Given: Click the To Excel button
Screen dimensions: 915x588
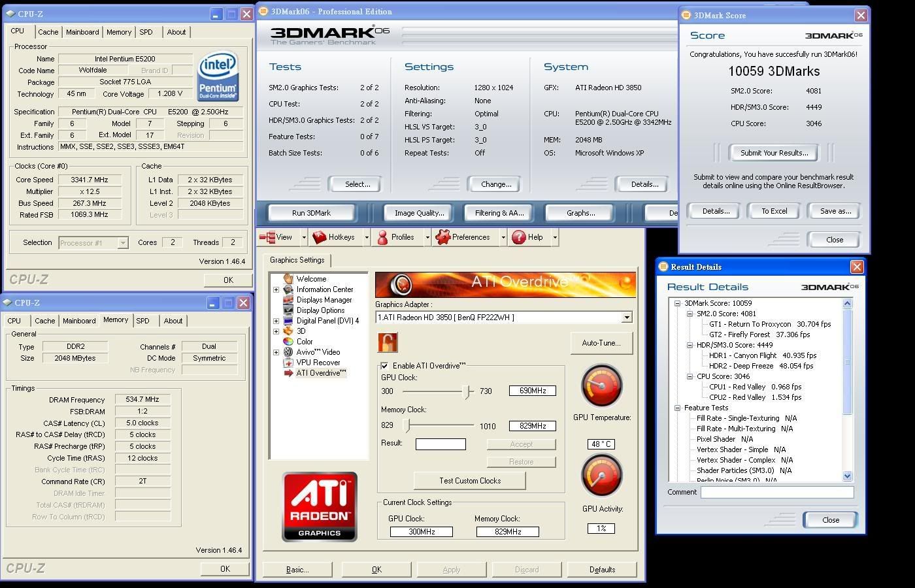Looking at the screenshot, I should click(x=774, y=211).
